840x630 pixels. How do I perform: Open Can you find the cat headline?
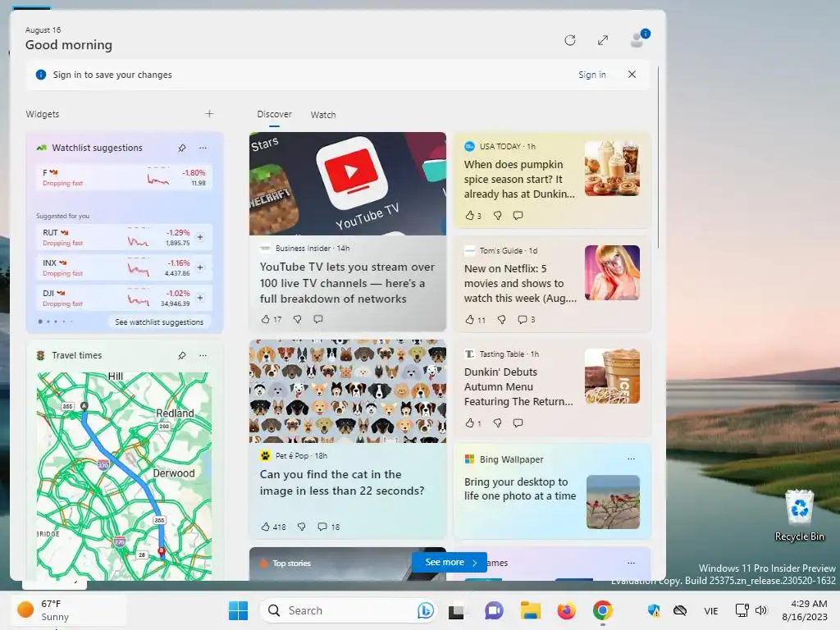[x=342, y=482]
